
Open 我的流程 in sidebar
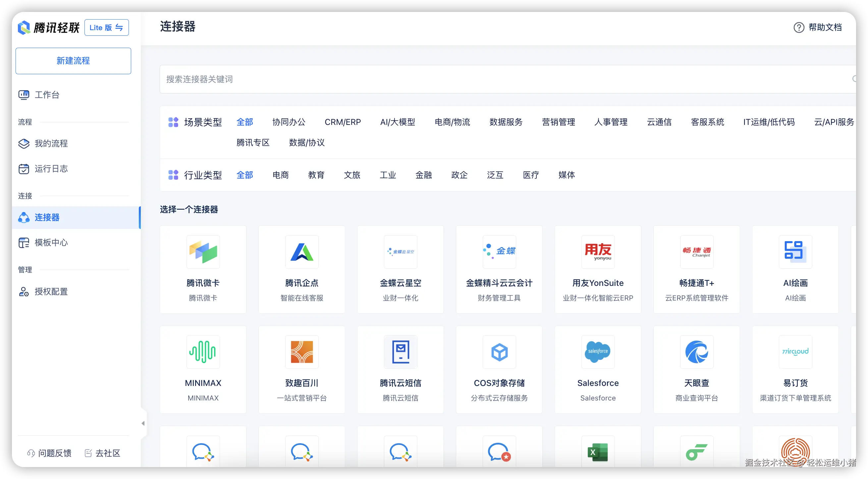pos(51,143)
